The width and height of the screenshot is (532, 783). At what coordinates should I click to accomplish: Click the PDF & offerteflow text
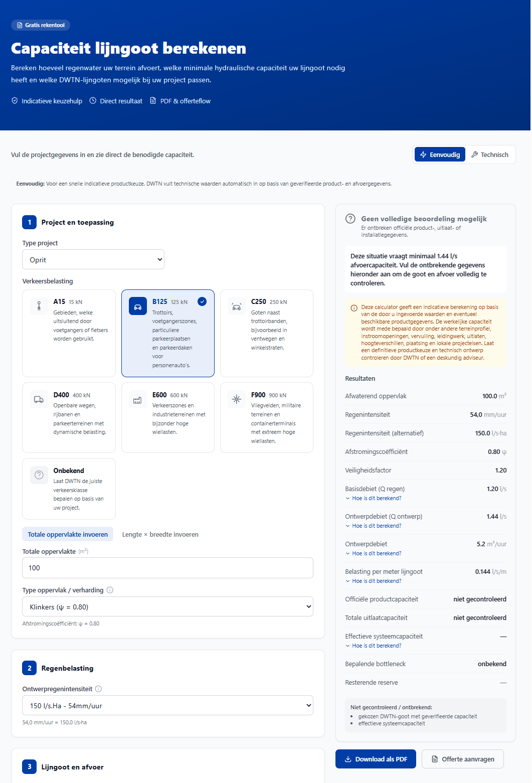186,101
